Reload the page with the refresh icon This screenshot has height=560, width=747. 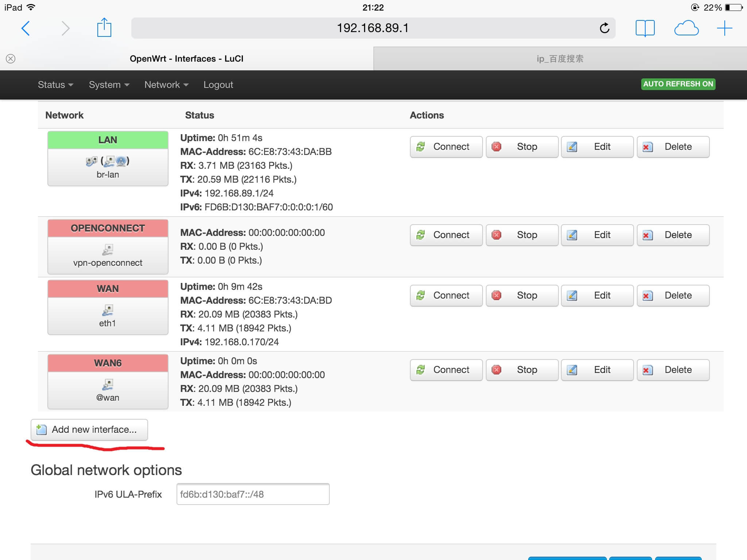tap(604, 28)
